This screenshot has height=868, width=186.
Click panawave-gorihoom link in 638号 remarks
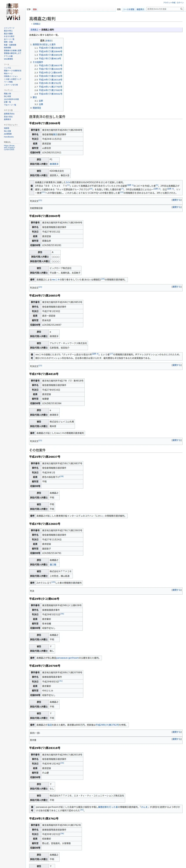[x=68, y=658]
